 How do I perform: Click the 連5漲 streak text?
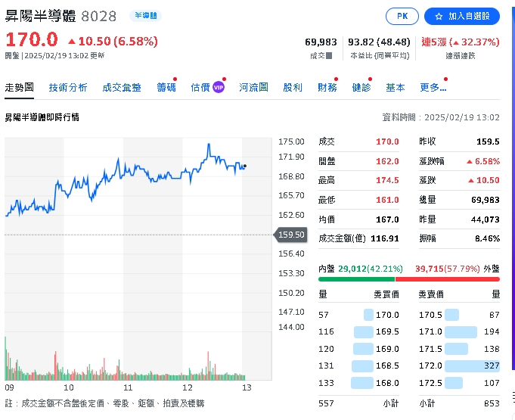point(460,42)
